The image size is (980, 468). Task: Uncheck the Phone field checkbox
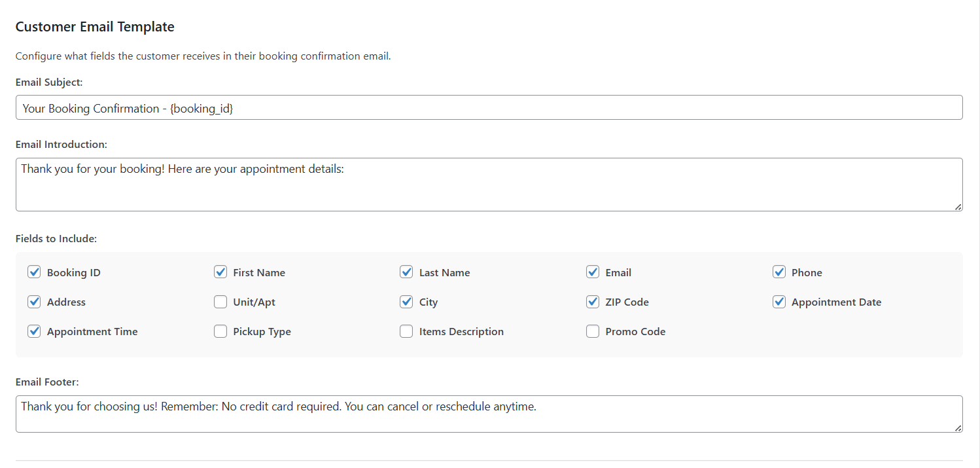pos(779,272)
